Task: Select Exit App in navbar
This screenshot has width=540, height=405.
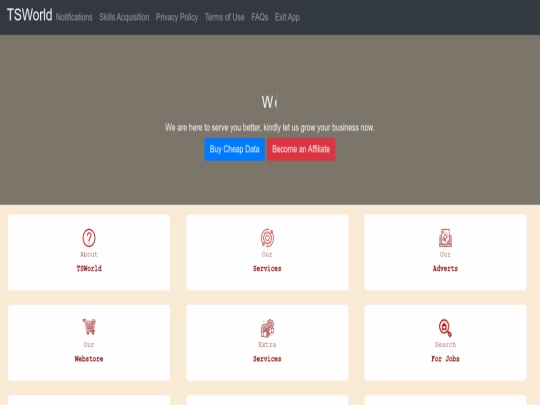Action: [x=287, y=17]
